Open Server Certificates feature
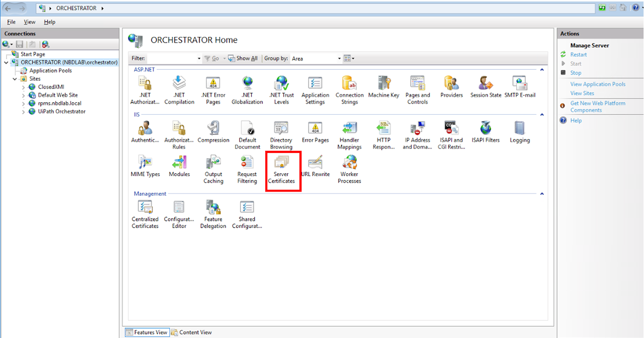 [x=281, y=170]
